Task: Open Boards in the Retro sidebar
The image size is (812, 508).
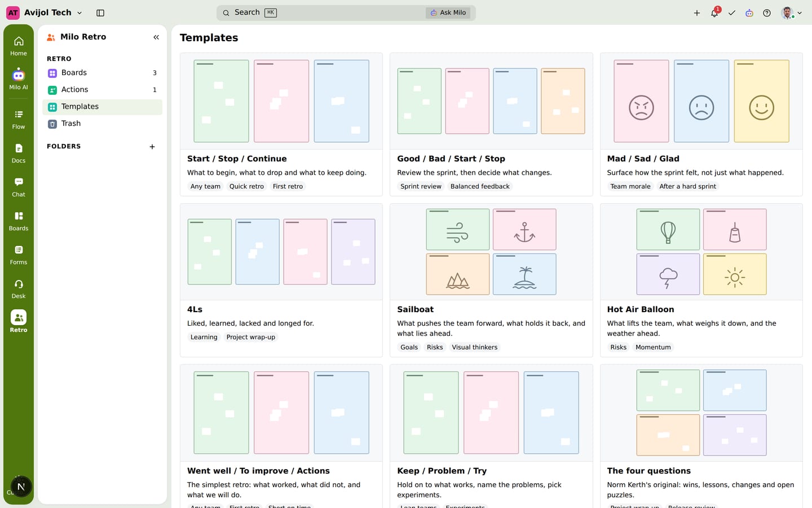Action: click(102, 73)
